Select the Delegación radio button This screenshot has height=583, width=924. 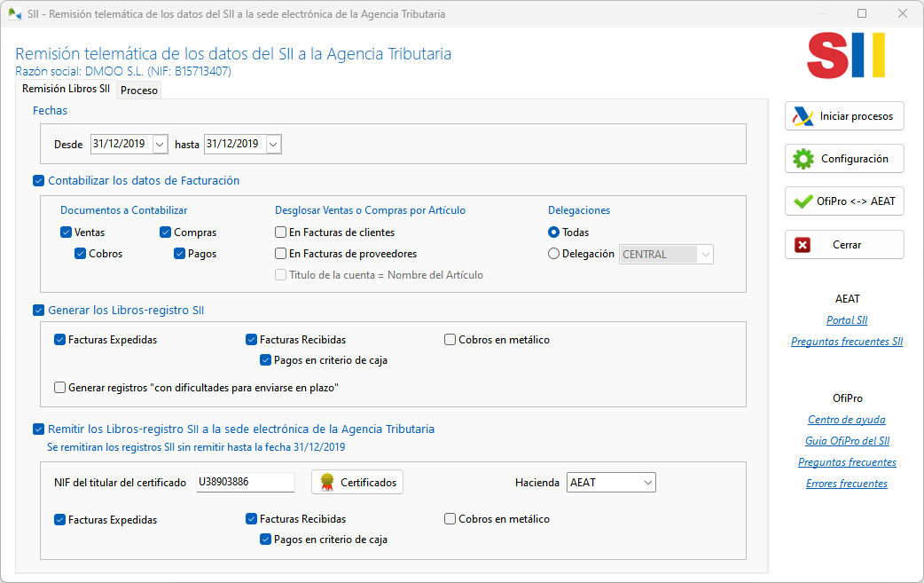click(554, 254)
